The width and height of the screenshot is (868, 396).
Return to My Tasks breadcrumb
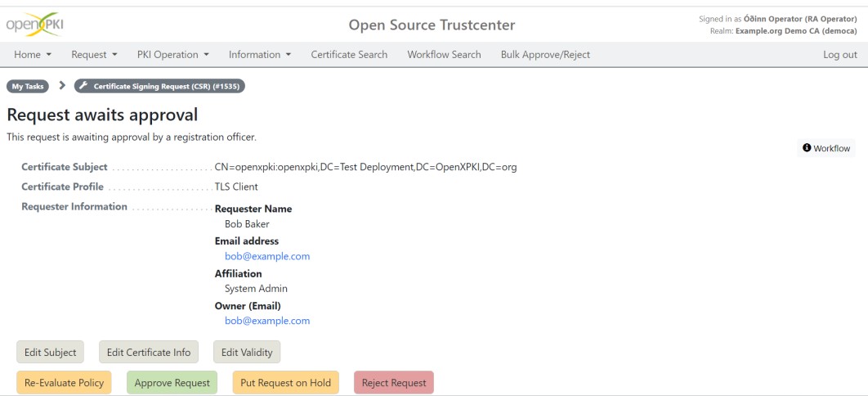click(28, 87)
